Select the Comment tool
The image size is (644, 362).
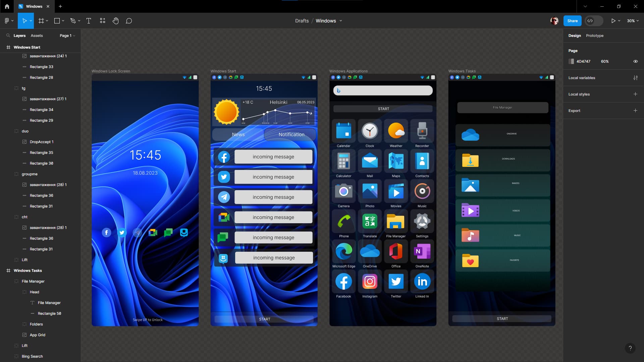[129, 21]
